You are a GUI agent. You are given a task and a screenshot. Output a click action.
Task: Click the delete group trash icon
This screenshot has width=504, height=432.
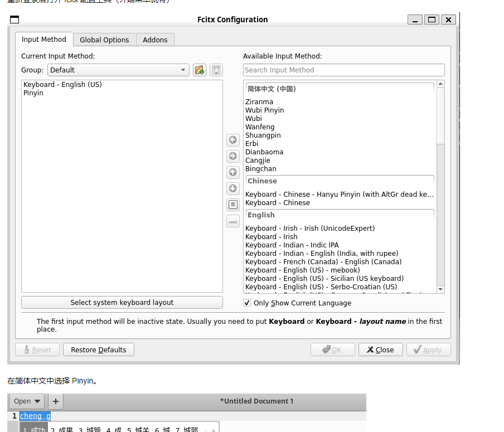216,70
